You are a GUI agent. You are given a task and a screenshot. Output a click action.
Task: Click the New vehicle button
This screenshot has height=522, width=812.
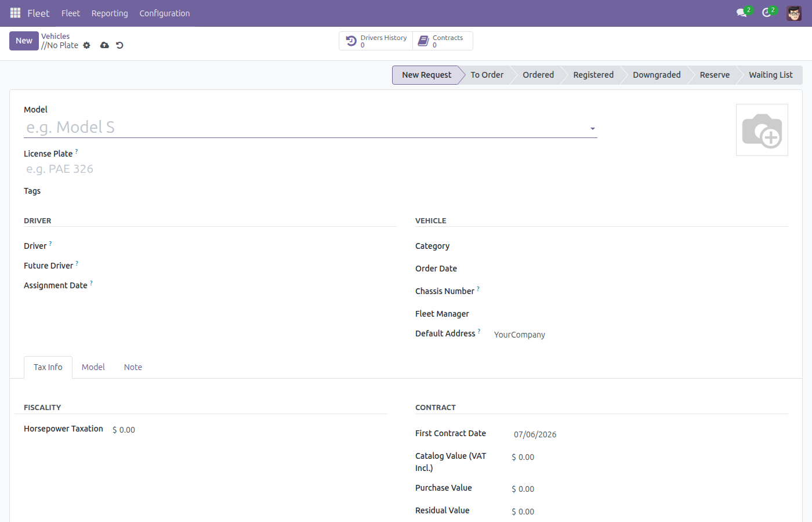[24, 41]
